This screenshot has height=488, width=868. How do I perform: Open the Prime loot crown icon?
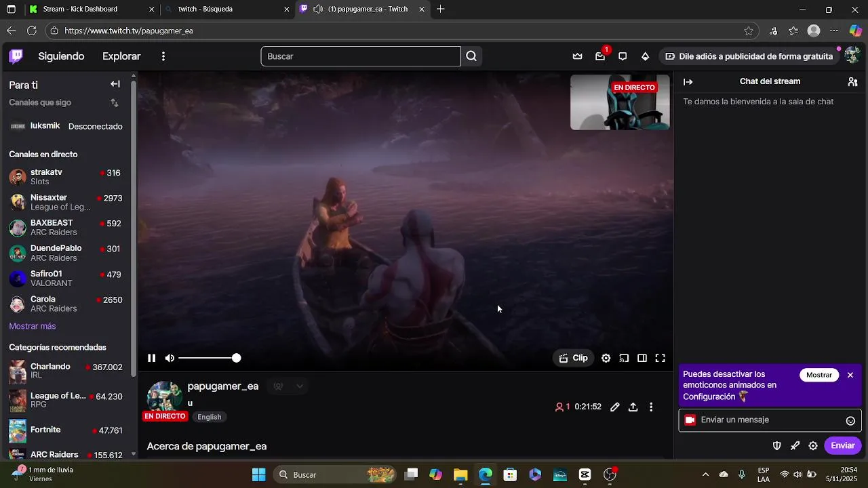578,56
